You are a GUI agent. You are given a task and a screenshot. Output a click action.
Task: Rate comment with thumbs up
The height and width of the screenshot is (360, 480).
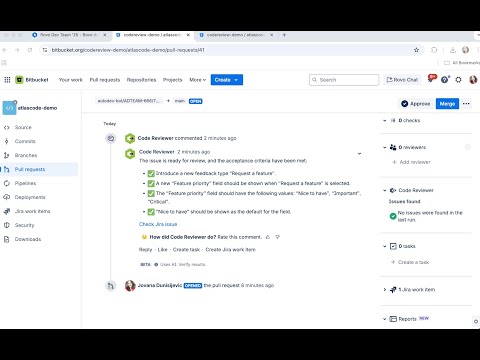(268, 237)
